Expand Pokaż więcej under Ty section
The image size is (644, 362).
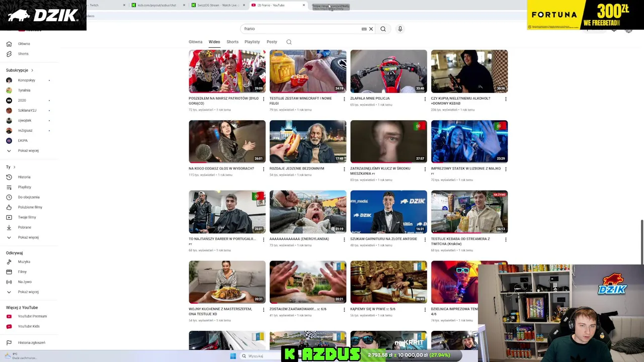coord(28,237)
